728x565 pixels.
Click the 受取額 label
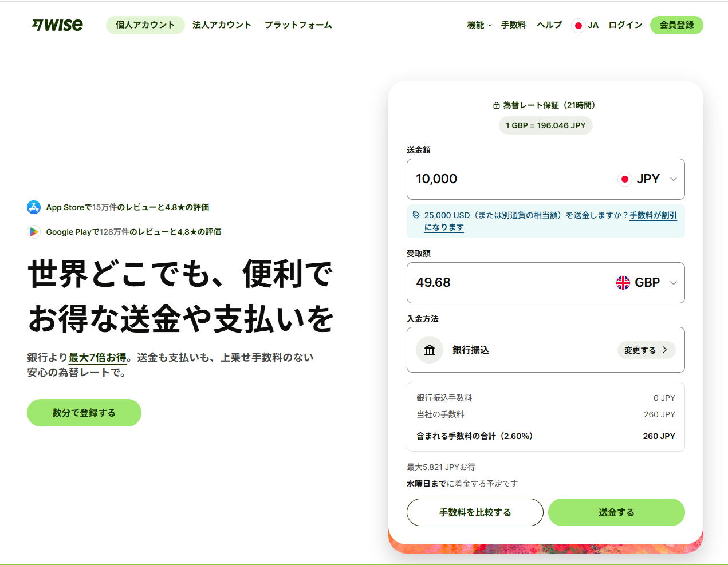click(x=419, y=254)
